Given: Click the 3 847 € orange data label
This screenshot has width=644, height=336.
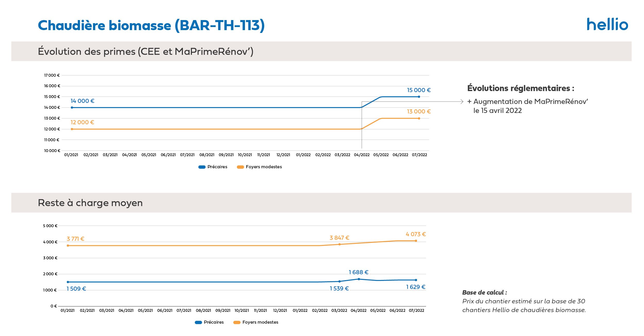Looking at the screenshot, I should [340, 238].
